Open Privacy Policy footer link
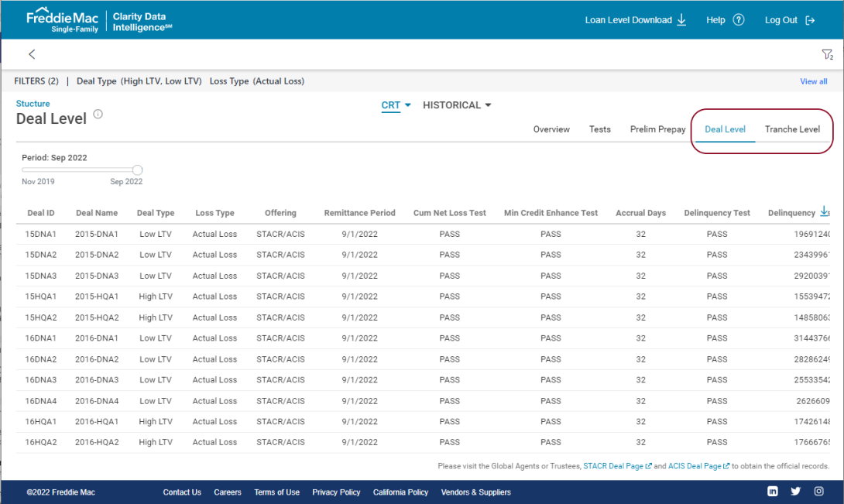Screen dimensions: 844x504 (x=336, y=492)
